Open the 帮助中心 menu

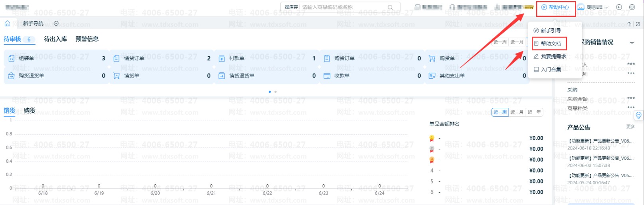coord(555,8)
